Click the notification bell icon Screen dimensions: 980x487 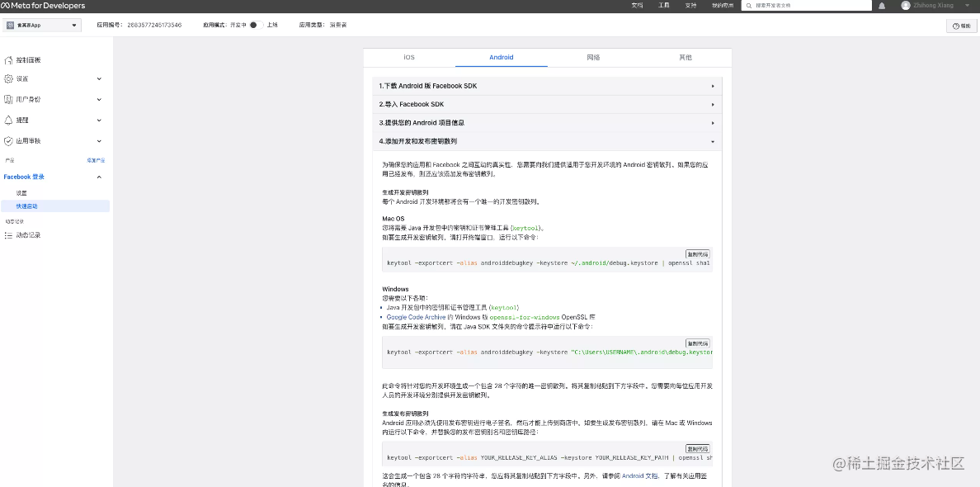pos(882,6)
